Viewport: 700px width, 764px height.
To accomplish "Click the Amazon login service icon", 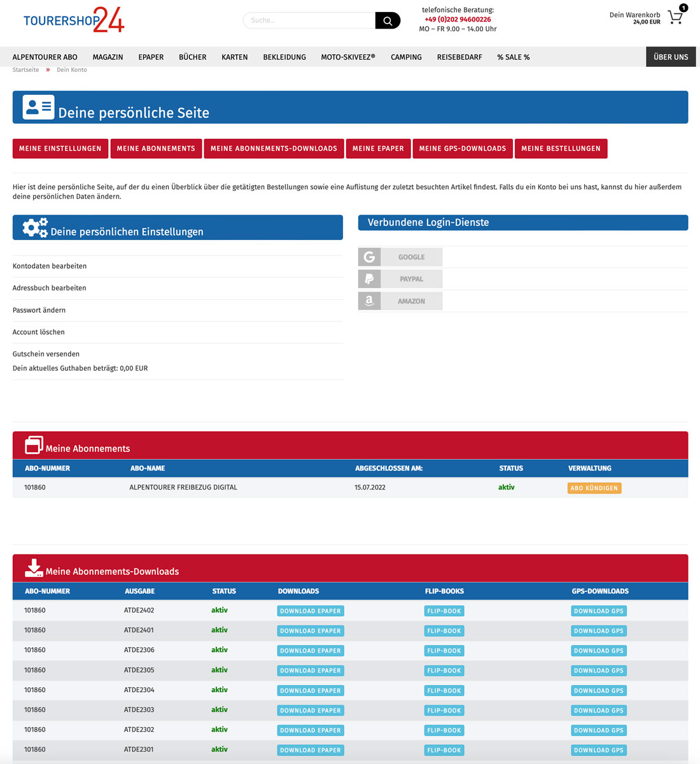I will pyautogui.click(x=369, y=301).
